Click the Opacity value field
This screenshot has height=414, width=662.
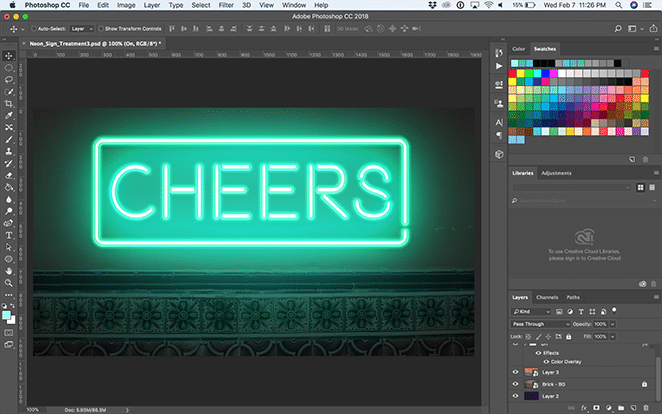pyautogui.click(x=600, y=324)
